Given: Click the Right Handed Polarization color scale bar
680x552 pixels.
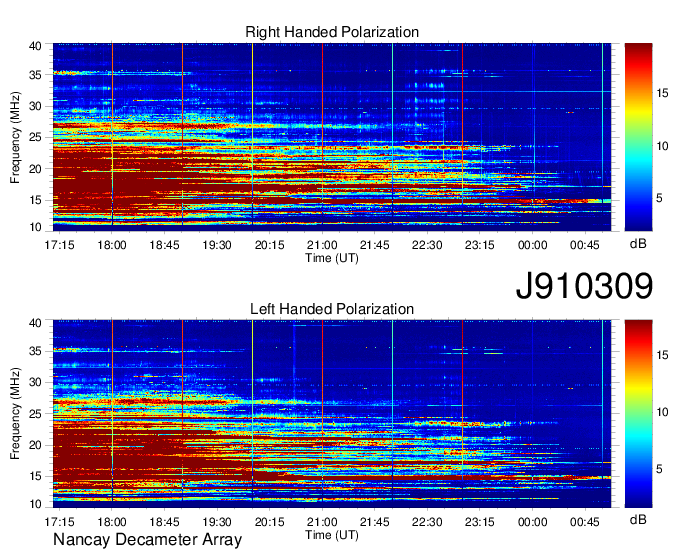Looking at the screenshot, I should [x=638, y=137].
